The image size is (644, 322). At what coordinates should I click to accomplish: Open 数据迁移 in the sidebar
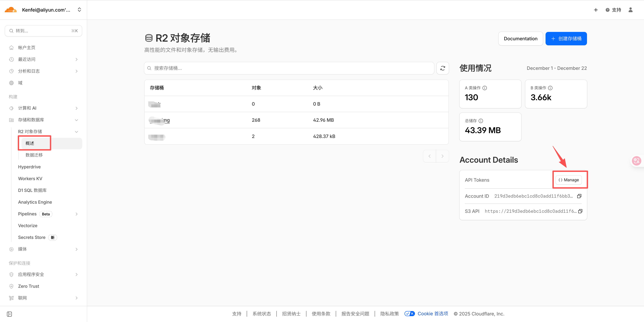coord(34,155)
